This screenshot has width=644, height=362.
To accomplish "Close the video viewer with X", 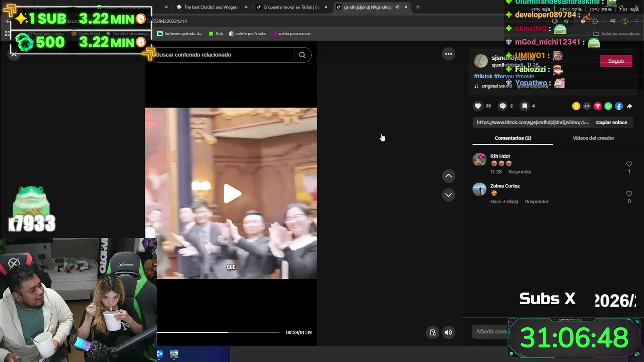I will click(14, 54).
